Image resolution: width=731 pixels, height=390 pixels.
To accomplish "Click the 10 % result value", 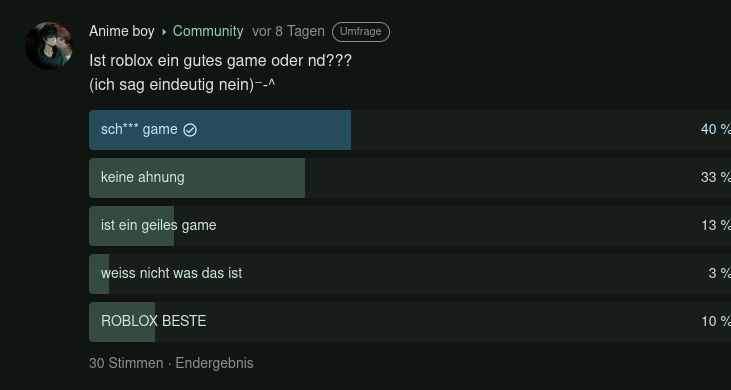I will pos(716,322).
